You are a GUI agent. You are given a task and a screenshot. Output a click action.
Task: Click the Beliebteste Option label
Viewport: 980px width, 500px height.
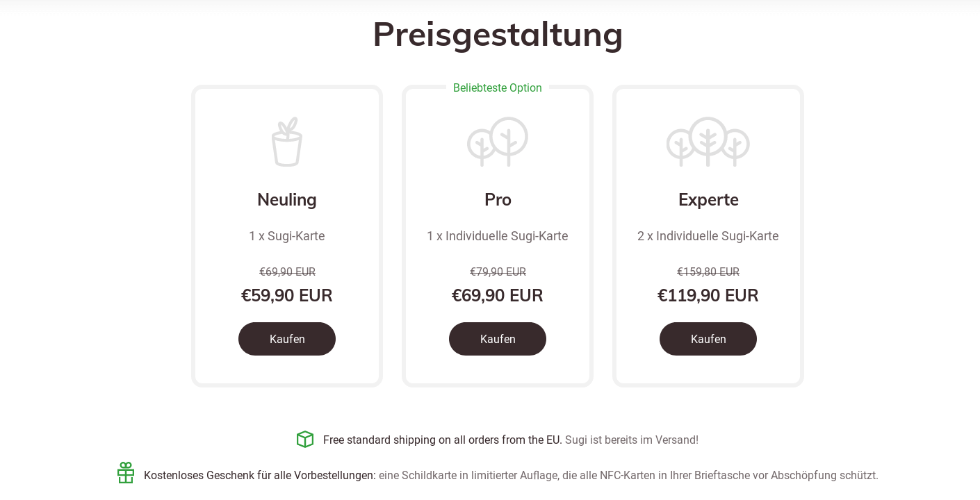(x=498, y=87)
